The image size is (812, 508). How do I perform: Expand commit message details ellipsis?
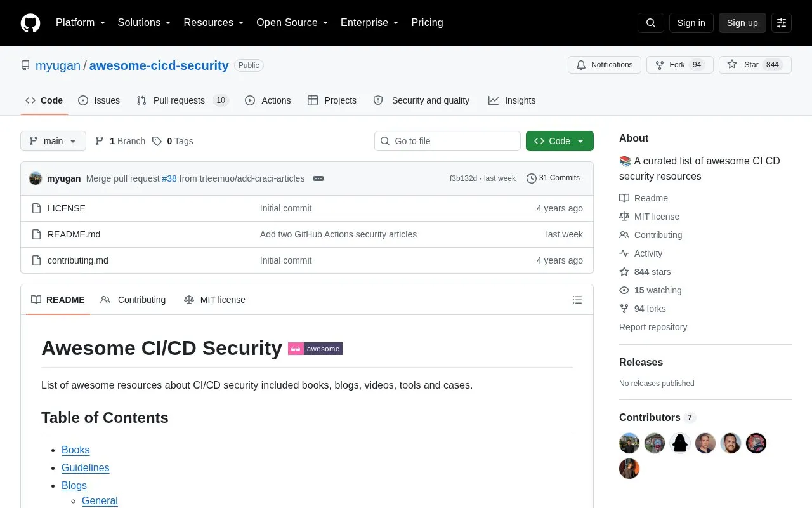(318, 178)
